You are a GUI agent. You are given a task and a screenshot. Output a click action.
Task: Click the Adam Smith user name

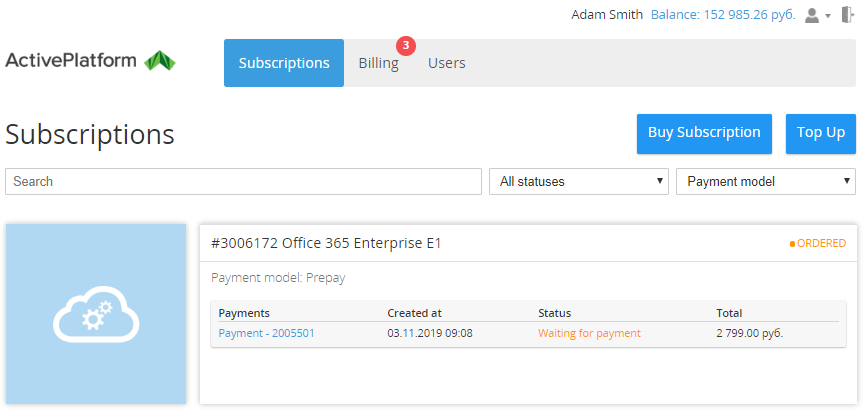click(607, 15)
